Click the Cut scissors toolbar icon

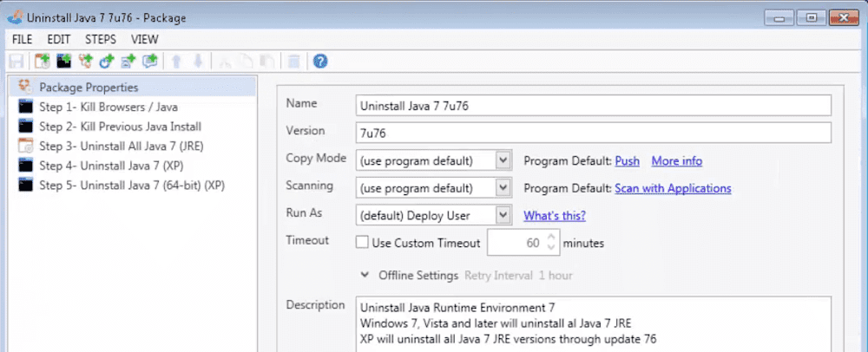[x=225, y=62]
